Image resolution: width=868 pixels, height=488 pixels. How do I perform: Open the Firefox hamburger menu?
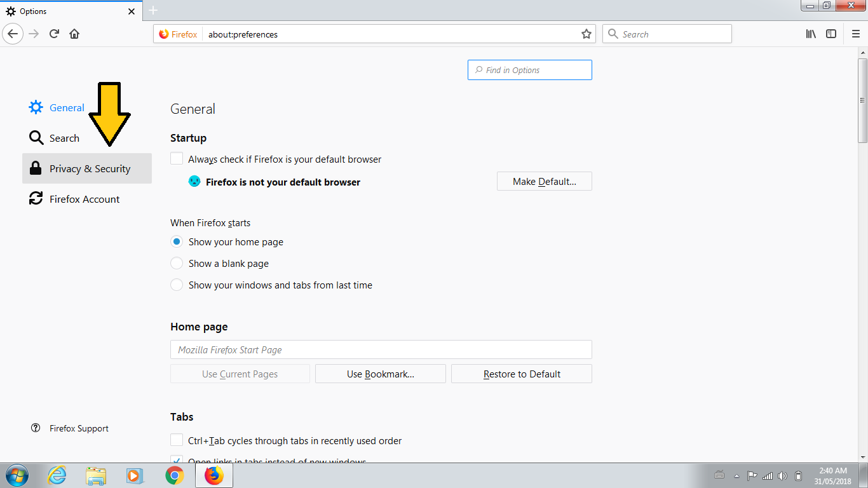pos(856,34)
